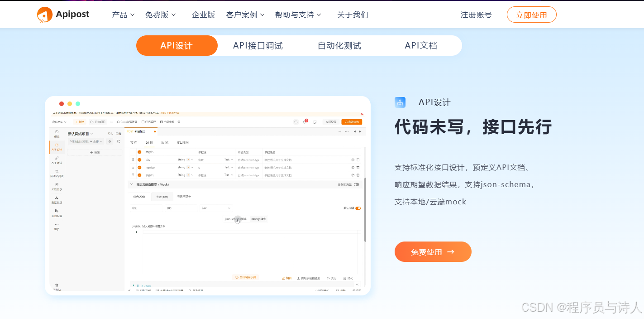The height and width of the screenshot is (319, 644).
Task: Uncheck the third 参数名 row checkbox
Action: click(139, 175)
